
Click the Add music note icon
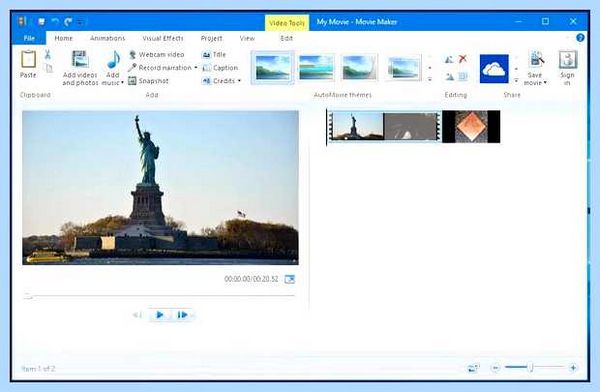coord(113,59)
